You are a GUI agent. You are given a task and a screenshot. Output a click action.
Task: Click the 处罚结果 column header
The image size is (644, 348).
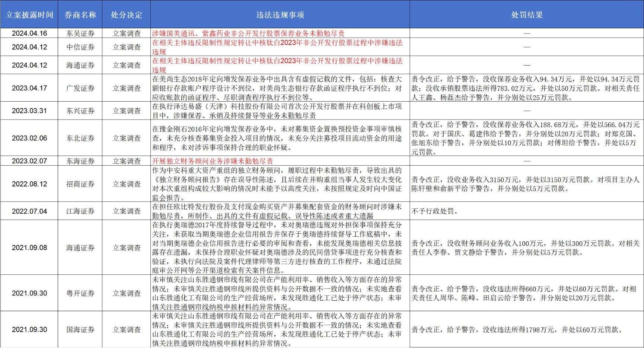click(x=527, y=15)
